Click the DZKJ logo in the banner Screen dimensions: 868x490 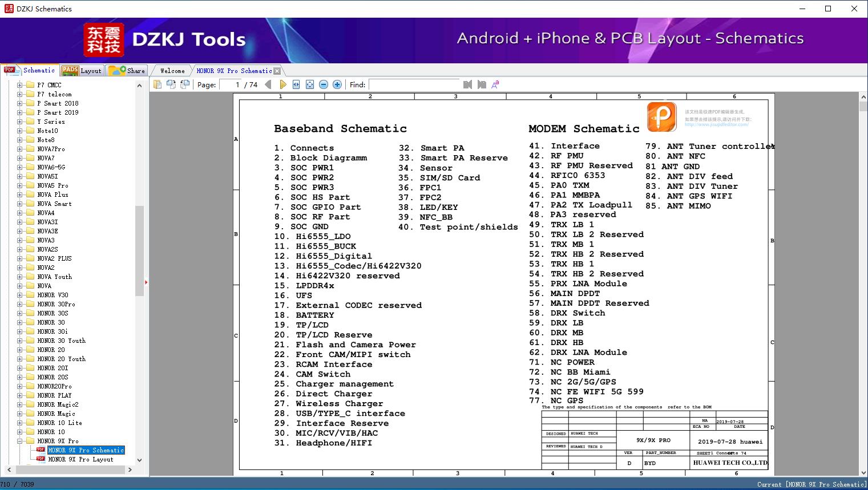point(104,40)
